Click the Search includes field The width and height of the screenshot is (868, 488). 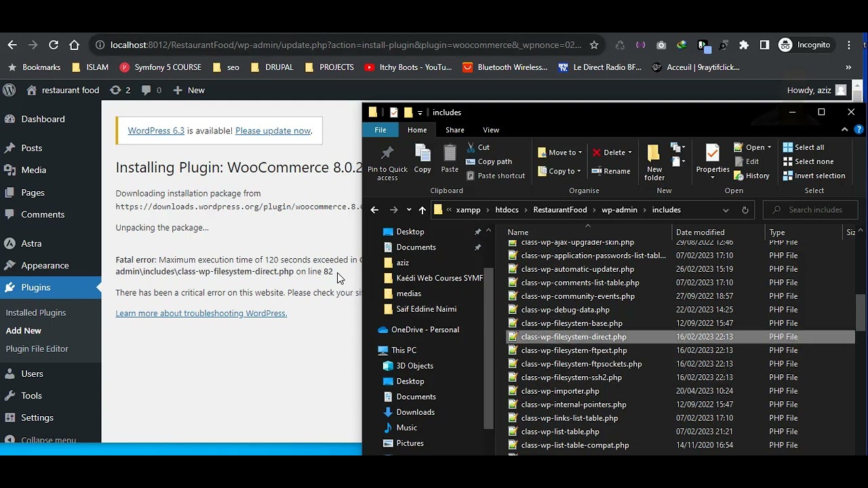coord(810,210)
